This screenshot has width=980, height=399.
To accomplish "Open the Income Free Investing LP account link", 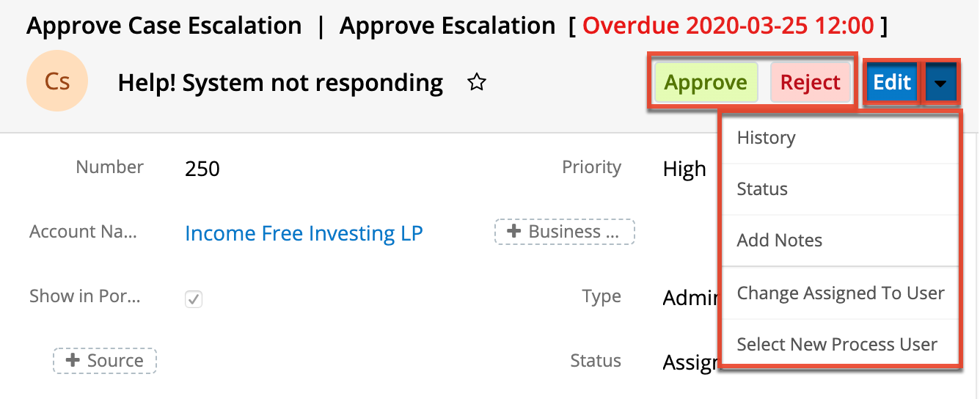I will [x=304, y=233].
